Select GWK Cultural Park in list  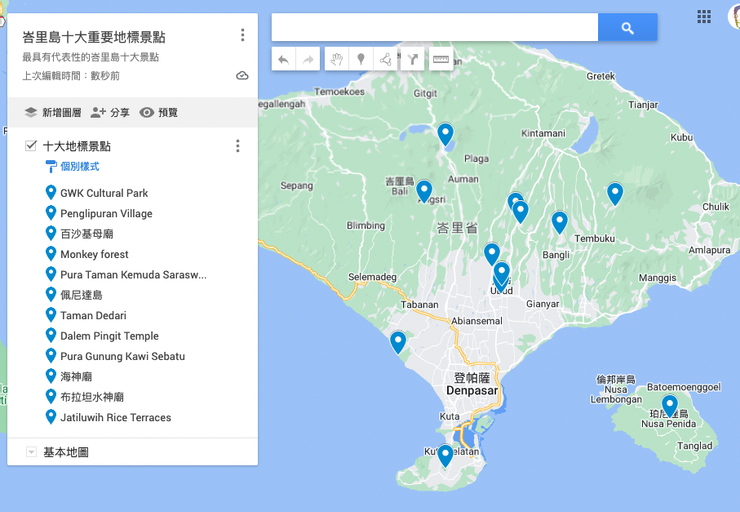[x=104, y=193]
